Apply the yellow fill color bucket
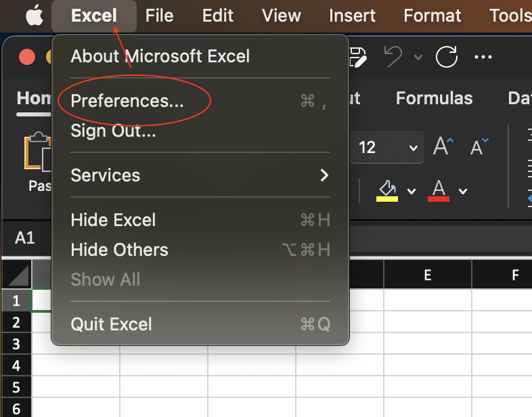The width and height of the screenshot is (532, 417). pyautogui.click(x=386, y=190)
